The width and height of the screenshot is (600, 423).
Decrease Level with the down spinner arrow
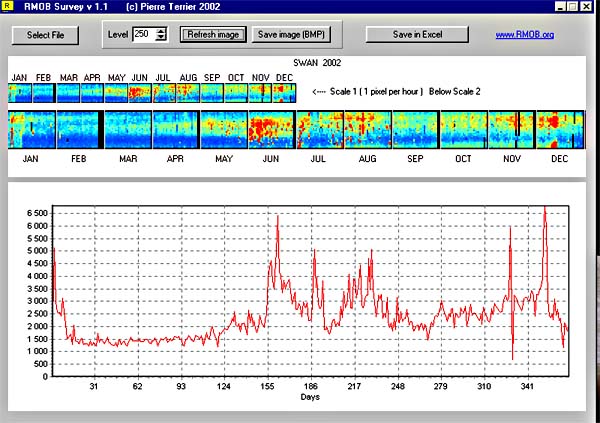[162, 38]
